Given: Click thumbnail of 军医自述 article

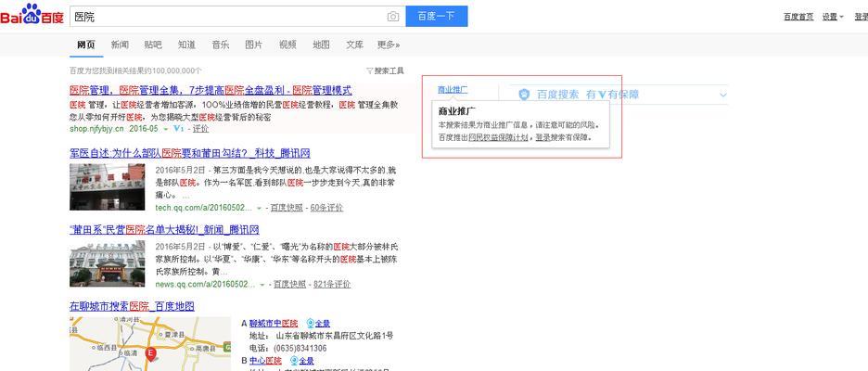Looking at the screenshot, I should [108, 186].
